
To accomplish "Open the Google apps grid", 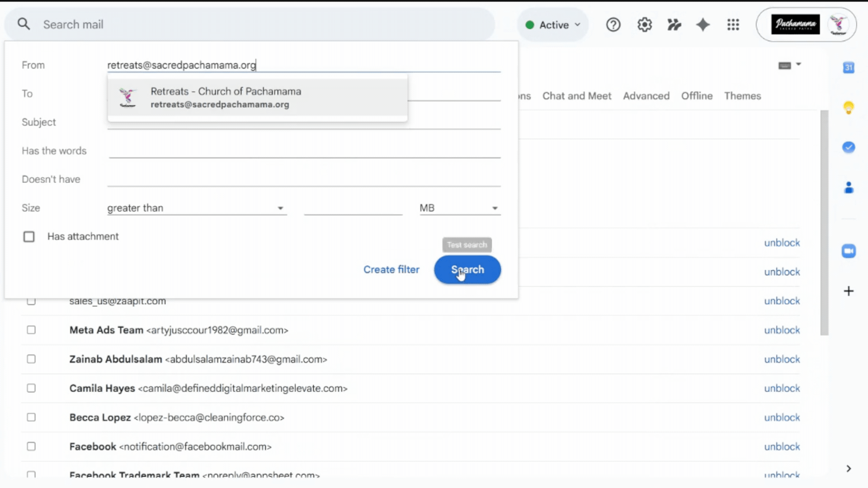I will (733, 25).
